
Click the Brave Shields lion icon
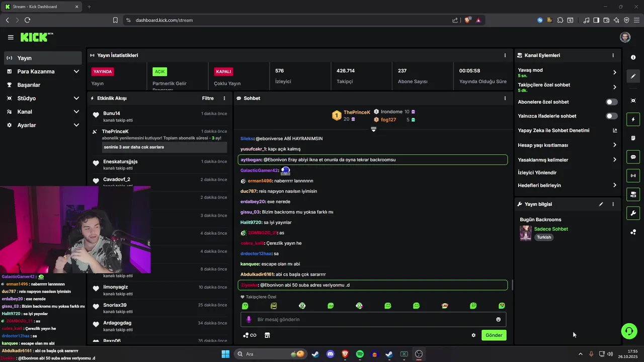(x=467, y=20)
